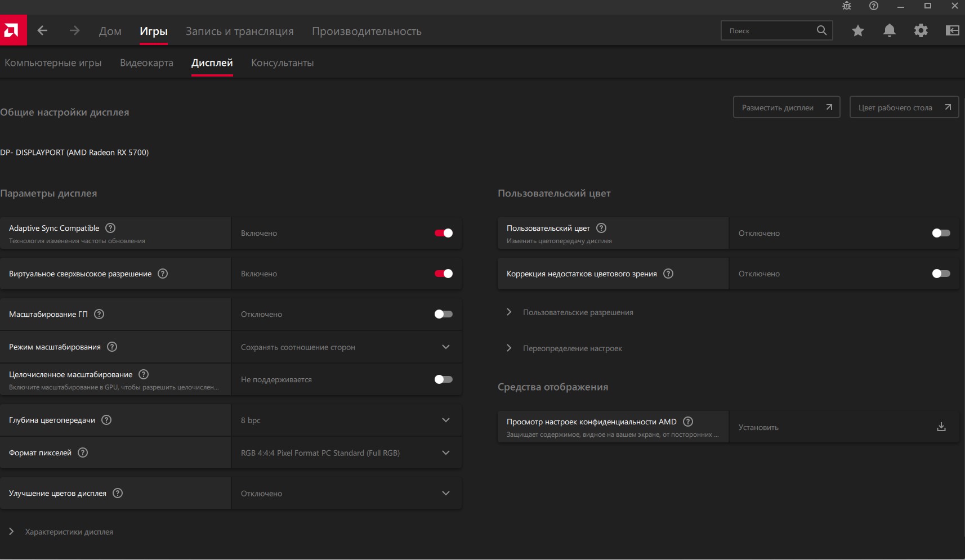965x560 pixels.
Task: Expand Пользовательские разрешения section
Action: 578,312
